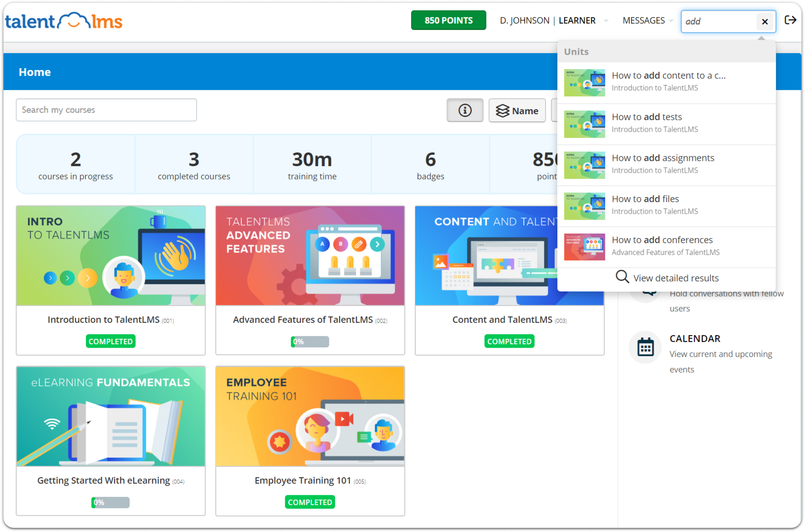The width and height of the screenshot is (805, 532).
Task: Click 'Content and TalentLMS' course title
Action: [x=502, y=319]
